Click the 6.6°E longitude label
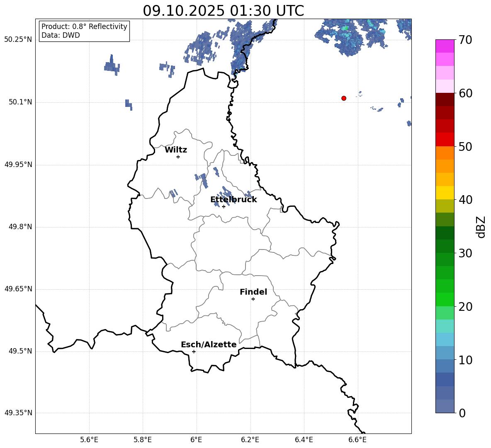 (357, 440)
